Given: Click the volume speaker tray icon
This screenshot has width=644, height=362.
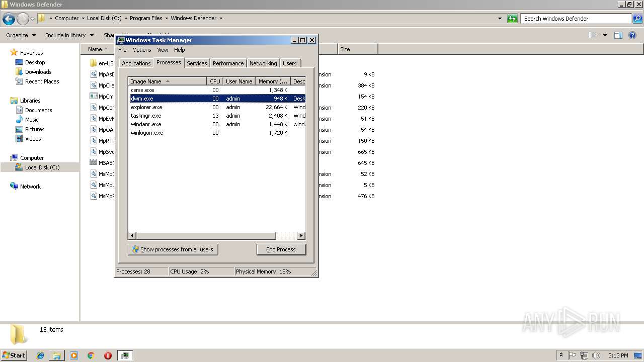Looking at the screenshot, I should (x=596, y=355).
